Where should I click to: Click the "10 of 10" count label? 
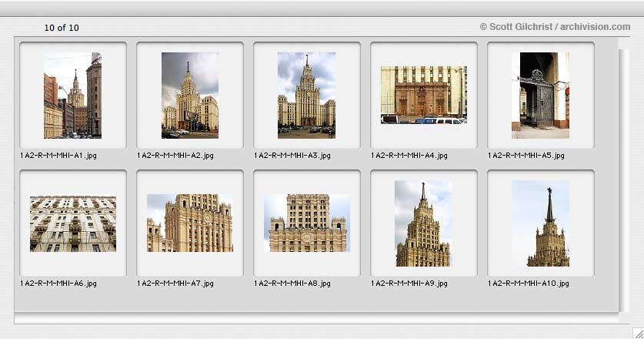(x=62, y=28)
